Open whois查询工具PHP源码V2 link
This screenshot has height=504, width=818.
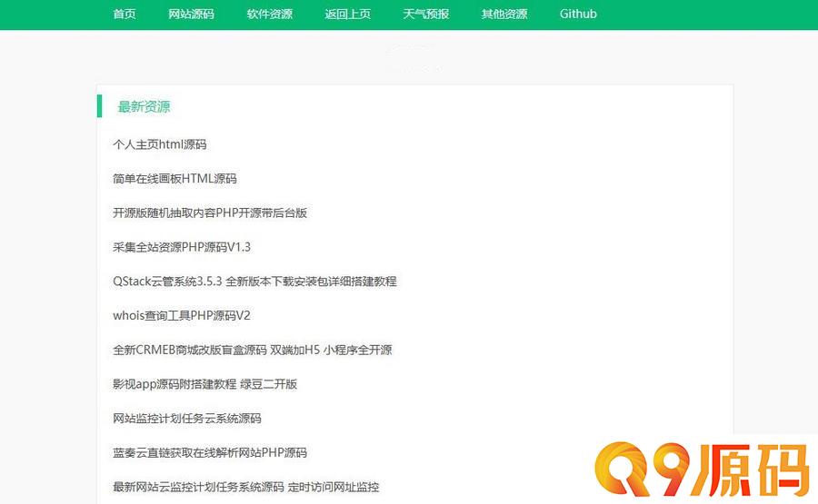182,316
